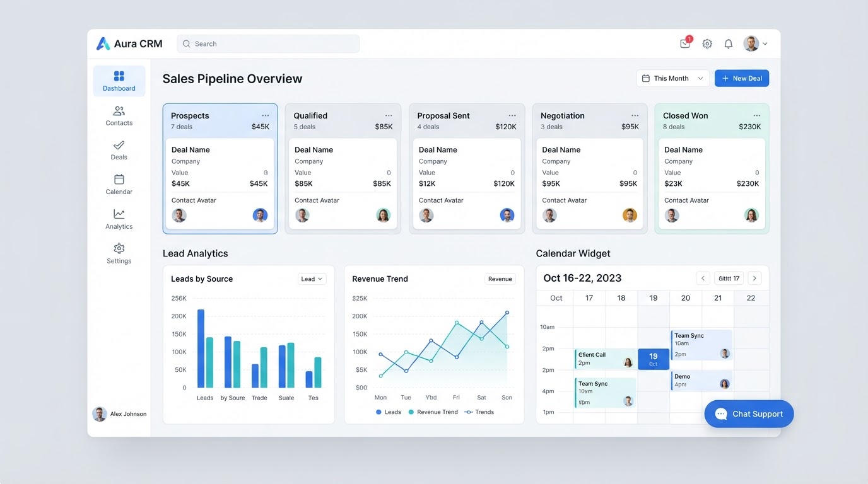This screenshot has height=484, width=868.
Task: Click Proposal Sent $120K total
Action: coord(506,127)
